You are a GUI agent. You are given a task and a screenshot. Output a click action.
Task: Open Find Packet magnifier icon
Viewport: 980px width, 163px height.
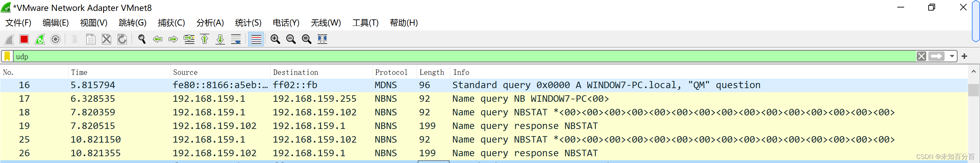pos(142,39)
